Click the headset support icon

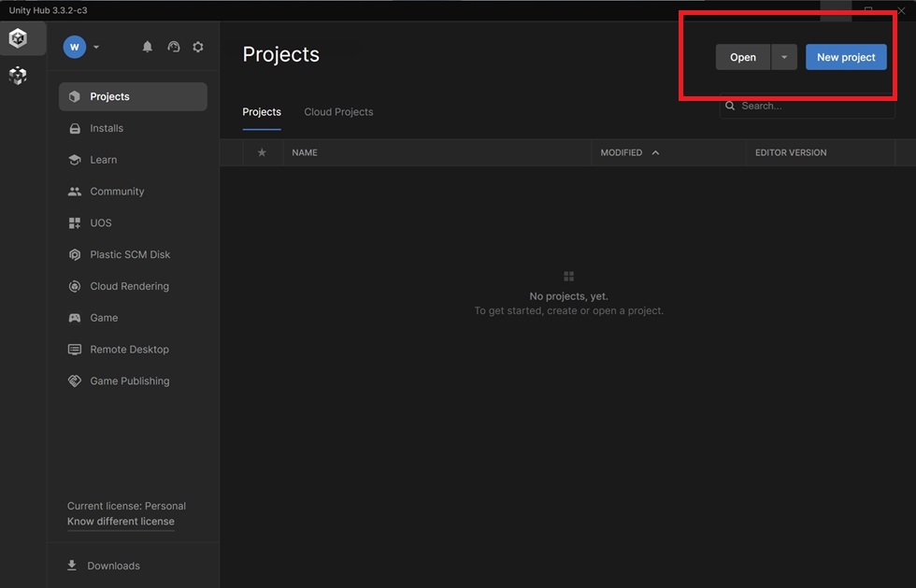[174, 47]
